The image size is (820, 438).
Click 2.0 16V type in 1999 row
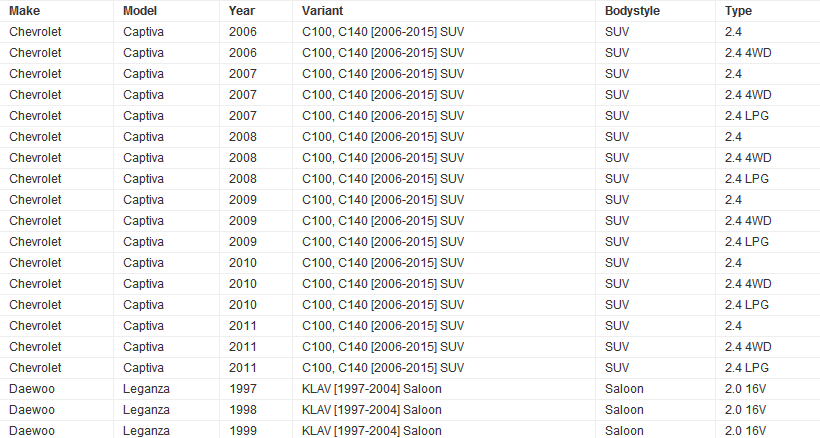(745, 430)
